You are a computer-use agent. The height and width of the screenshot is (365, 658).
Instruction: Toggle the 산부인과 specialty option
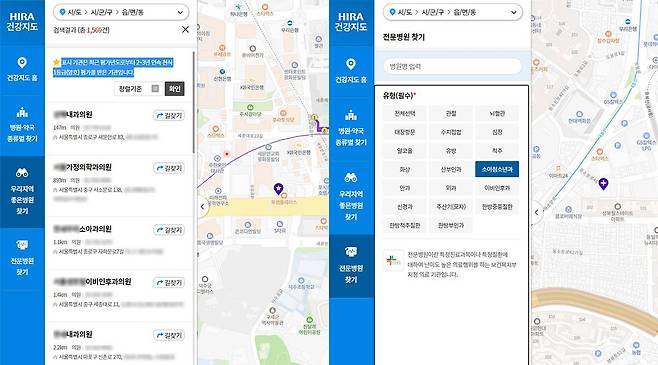coord(451,169)
